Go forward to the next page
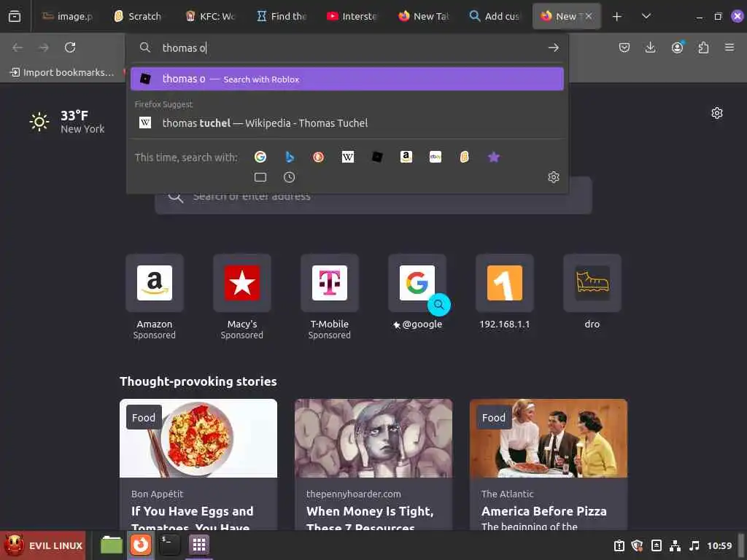The height and width of the screenshot is (560, 747). coord(44,47)
